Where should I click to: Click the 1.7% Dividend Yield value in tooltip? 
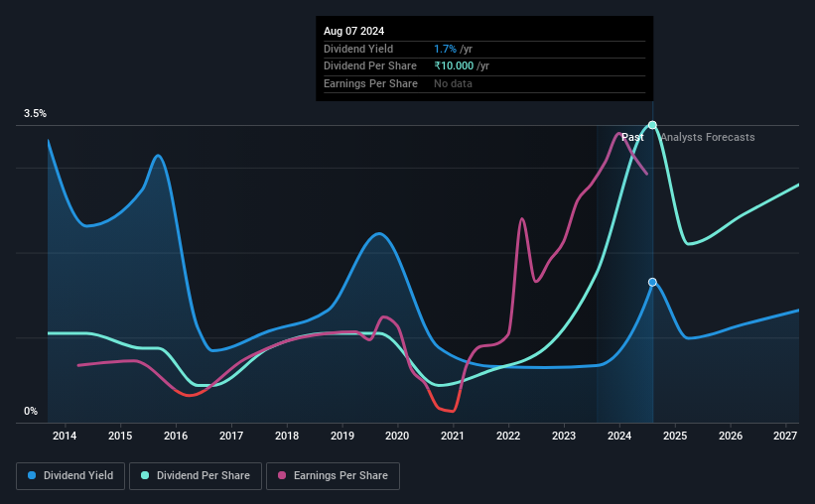446,49
